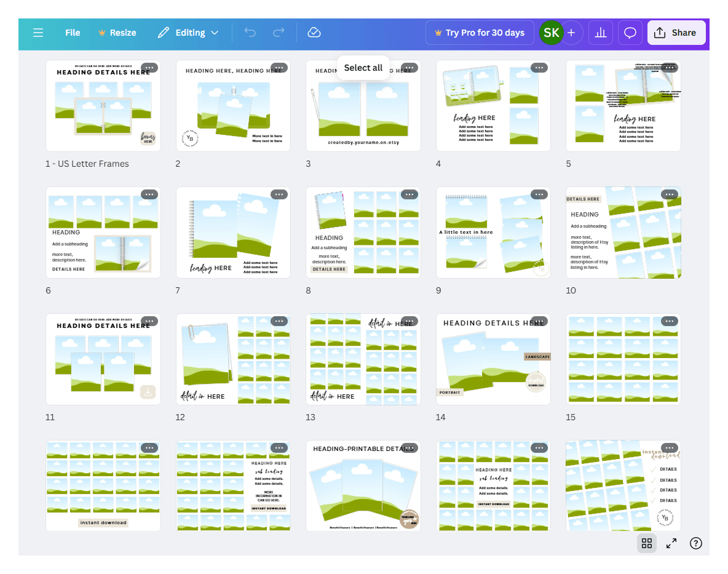Screen dimensions: 728x574
Task: Open more options for page 12
Action: click(x=279, y=321)
